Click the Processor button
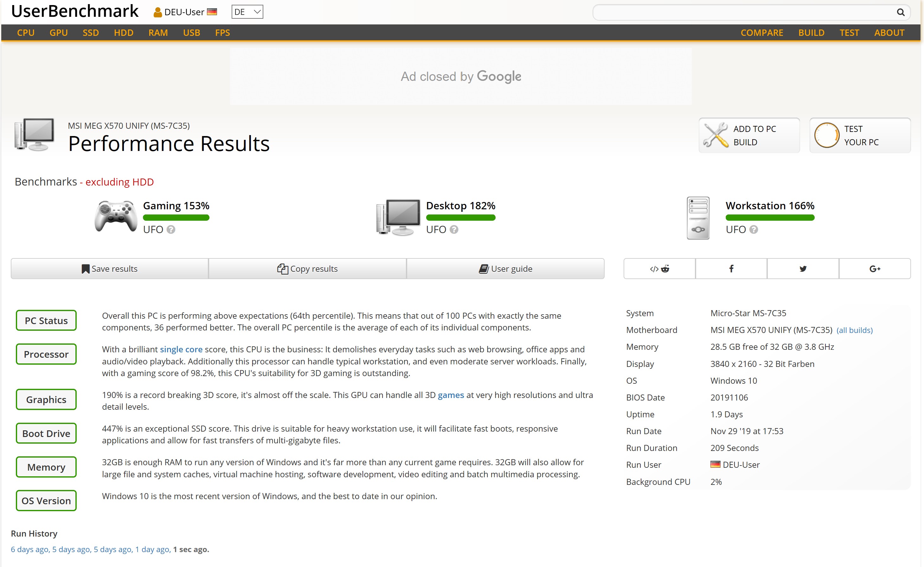924x567 pixels. click(46, 354)
